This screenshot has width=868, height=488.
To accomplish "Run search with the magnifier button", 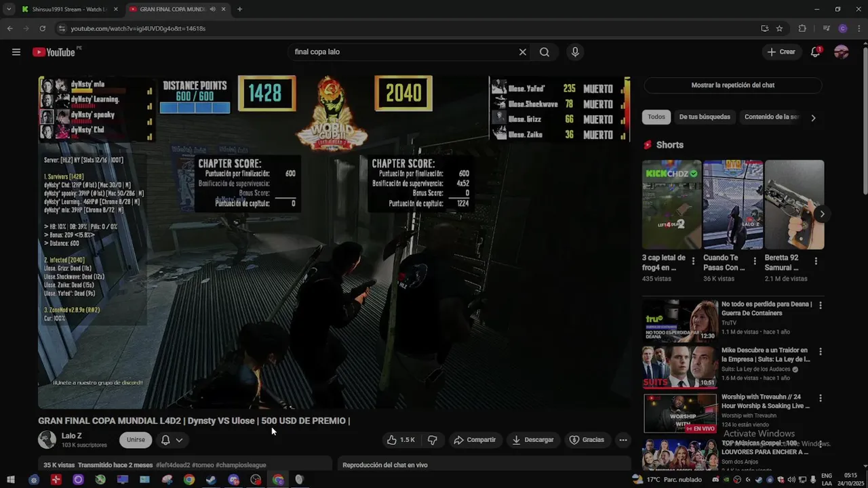I will (545, 52).
